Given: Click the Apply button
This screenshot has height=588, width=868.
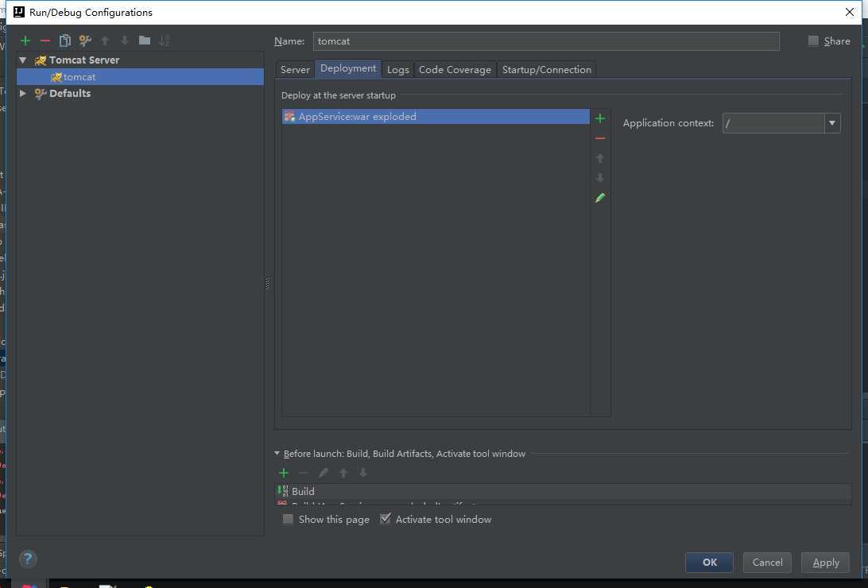Looking at the screenshot, I should 825,562.
